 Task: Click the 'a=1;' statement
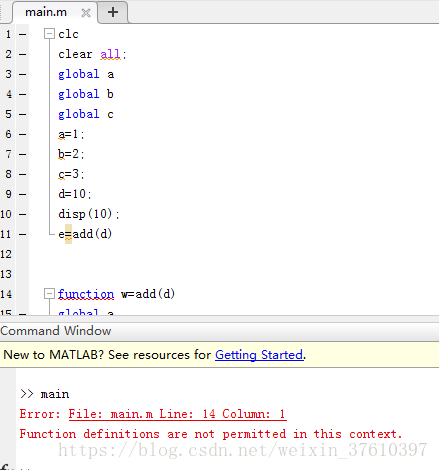pyautogui.click(x=71, y=134)
